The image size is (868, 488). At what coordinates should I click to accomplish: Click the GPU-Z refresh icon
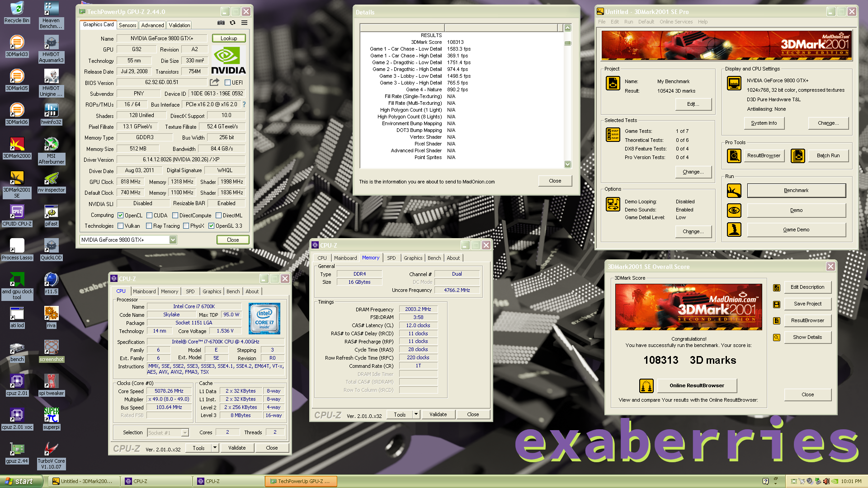click(232, 23)
